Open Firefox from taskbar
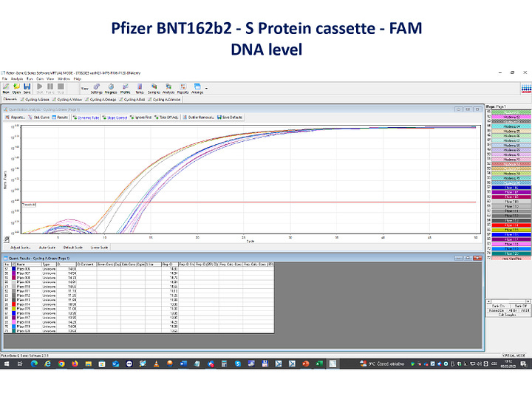 click(x=75, y=364)
